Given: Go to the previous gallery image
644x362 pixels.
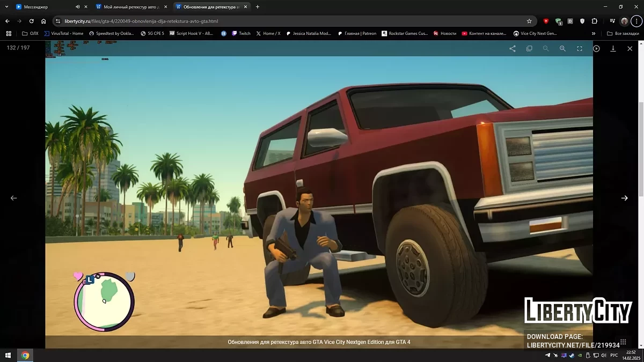Looking at the screenshot, I should [14, 198].
